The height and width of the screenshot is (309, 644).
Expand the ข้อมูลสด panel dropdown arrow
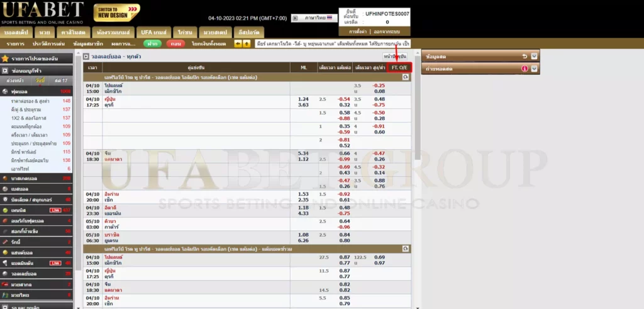(x=534, y=56)
